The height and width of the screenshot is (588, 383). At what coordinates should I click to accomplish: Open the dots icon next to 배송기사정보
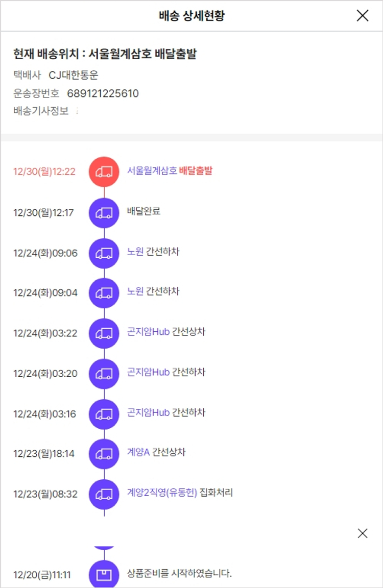coord(78,111)
